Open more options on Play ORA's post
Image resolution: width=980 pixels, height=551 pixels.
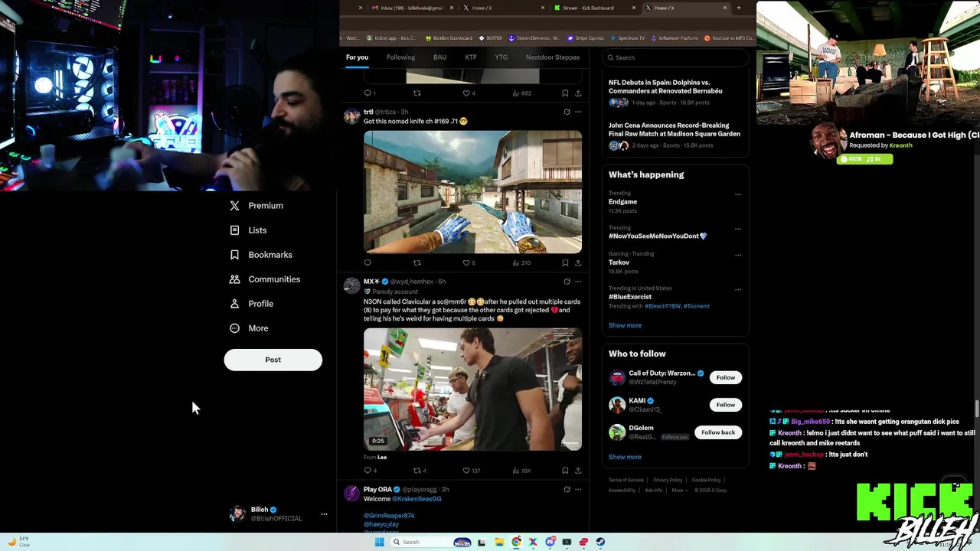pyautogui.click(x=578, y=490)
